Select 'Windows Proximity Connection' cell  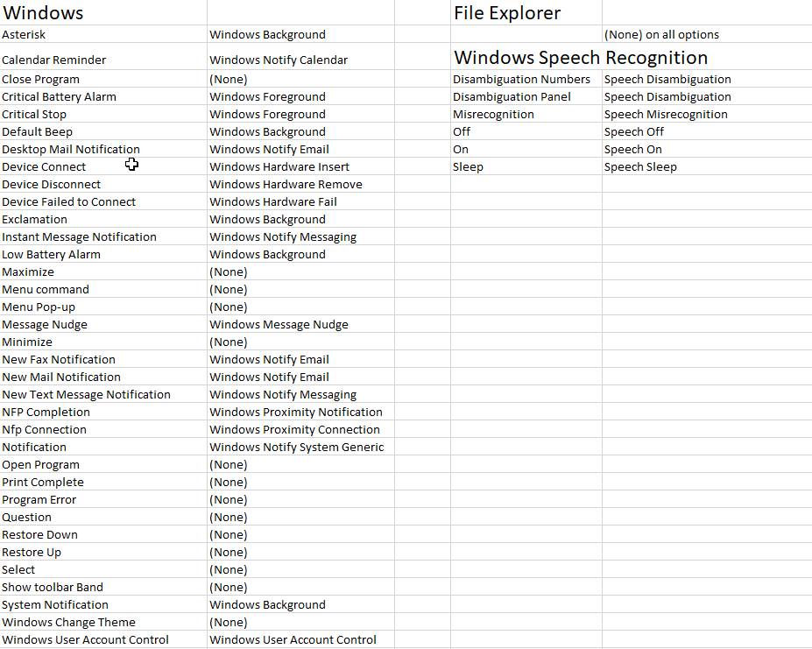300,429
